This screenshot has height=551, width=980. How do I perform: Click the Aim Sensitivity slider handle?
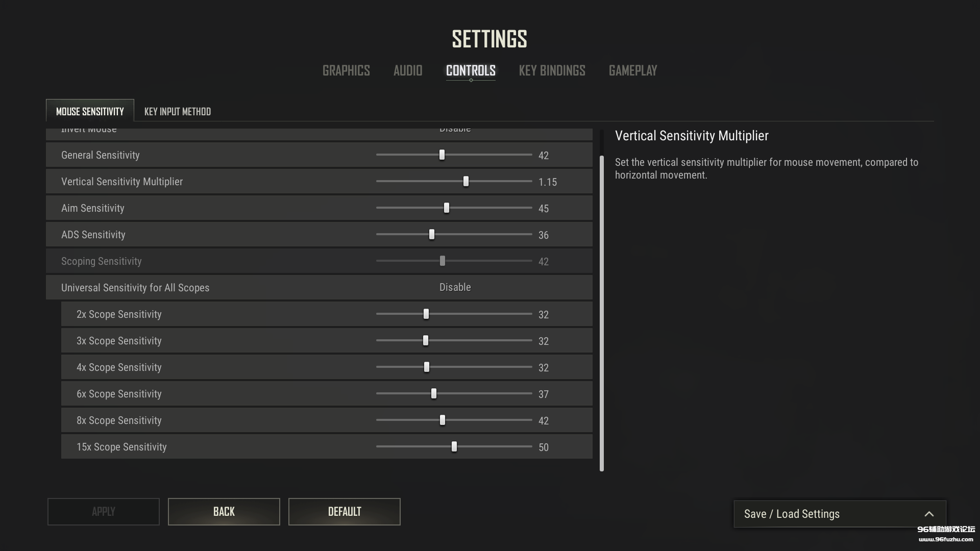(447, 208)
